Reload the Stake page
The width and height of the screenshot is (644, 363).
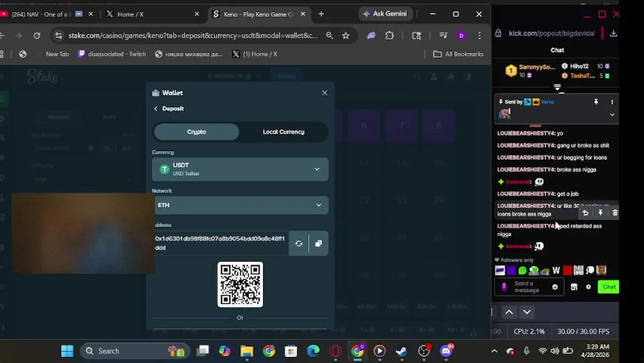pyautogui.click(x=37, y=35)
